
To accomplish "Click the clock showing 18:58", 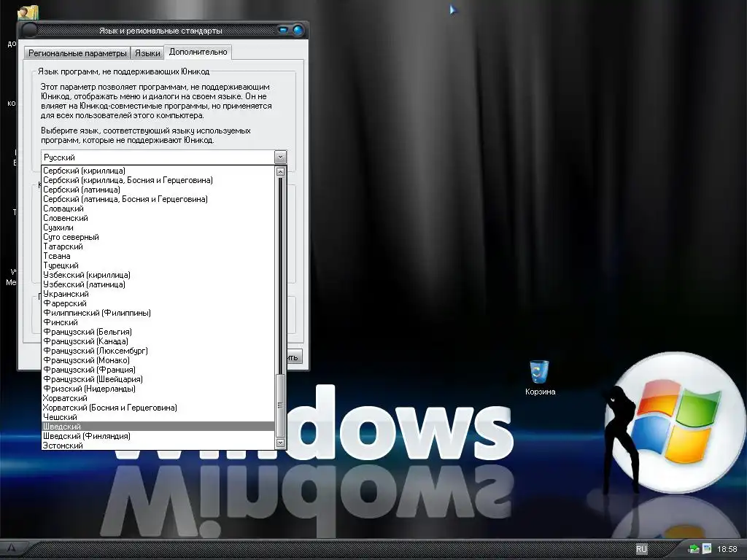I will [x=727, y=549].
